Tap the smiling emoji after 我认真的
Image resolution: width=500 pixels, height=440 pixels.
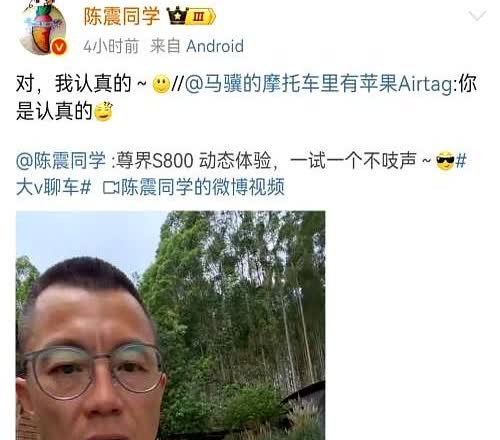(161, 85)
